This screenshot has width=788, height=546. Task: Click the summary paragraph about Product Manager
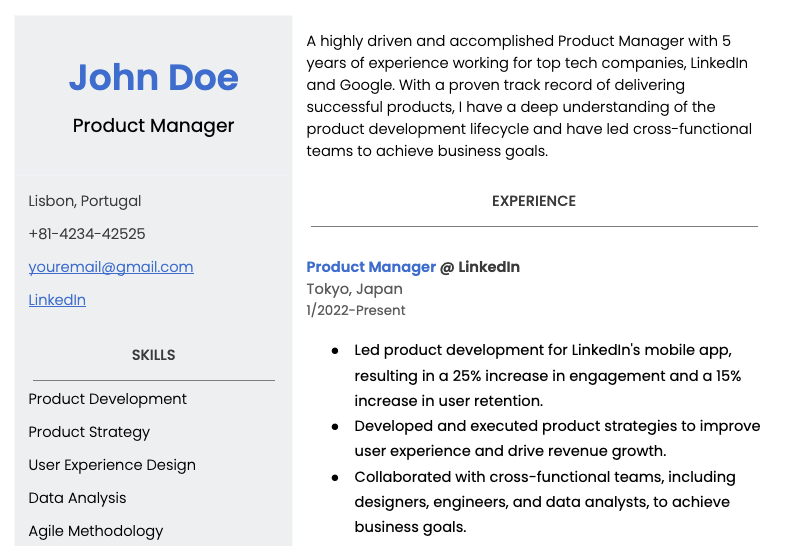529,96
